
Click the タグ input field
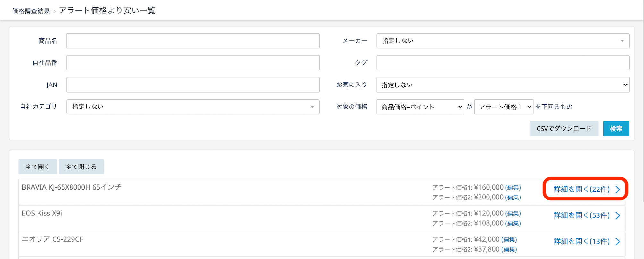pyautogui.click(x=503, y=63)
